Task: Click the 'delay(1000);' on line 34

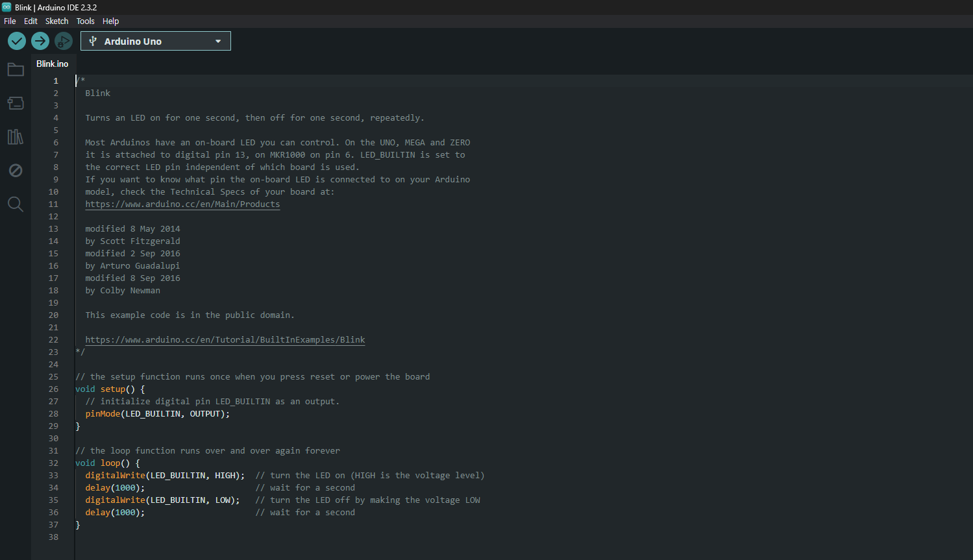Action: point(115,487)
